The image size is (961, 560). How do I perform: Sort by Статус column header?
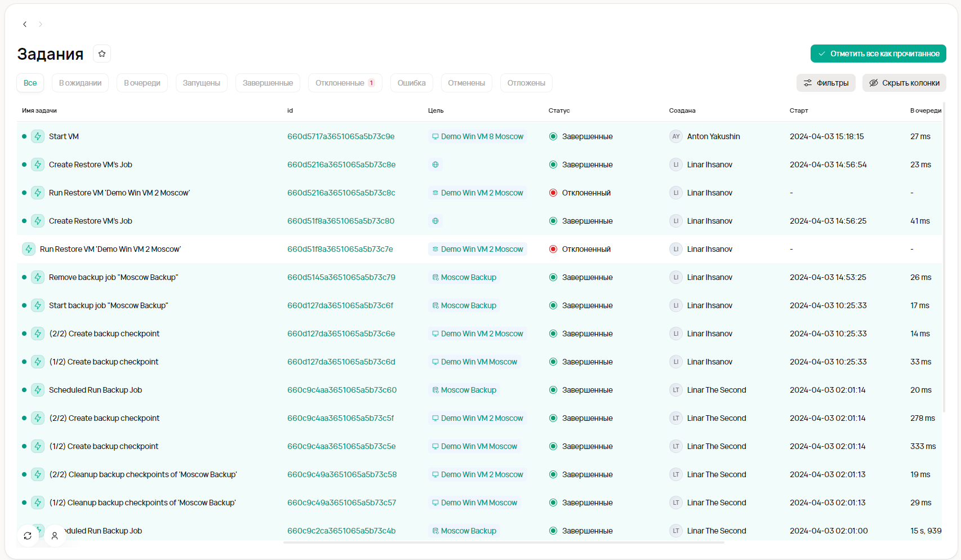pos(559,110)
